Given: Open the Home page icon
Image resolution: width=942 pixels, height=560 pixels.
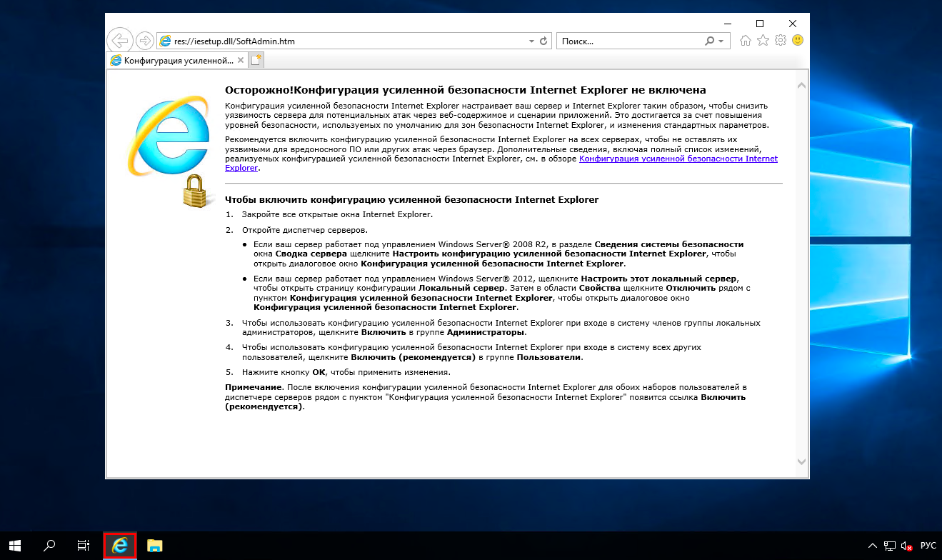Looking at the screenshot, I should coord(746,41).
